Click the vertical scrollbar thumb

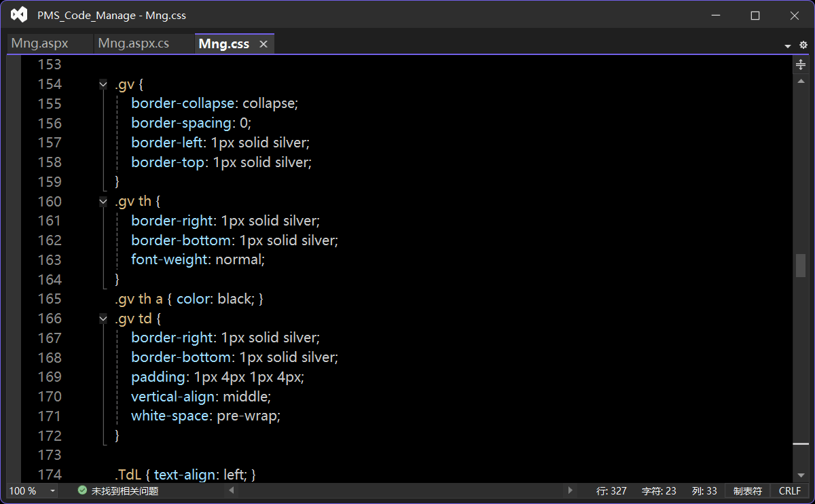(801, 265)
